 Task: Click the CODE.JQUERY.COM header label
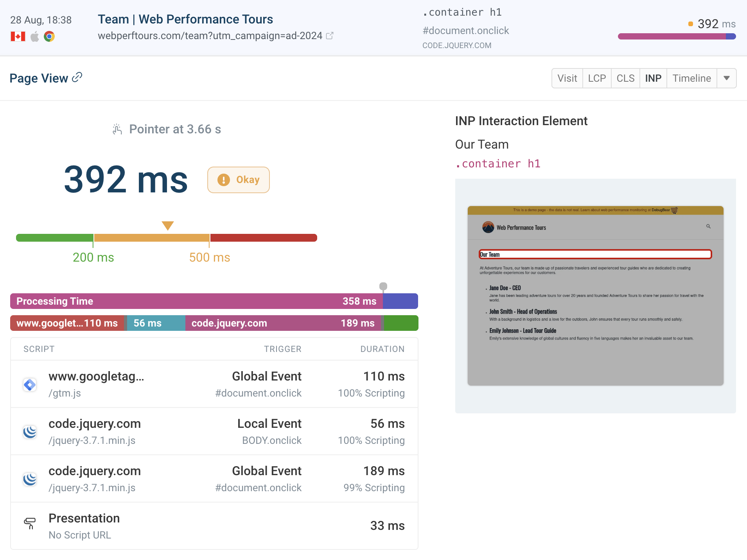(x=457, y=45)
